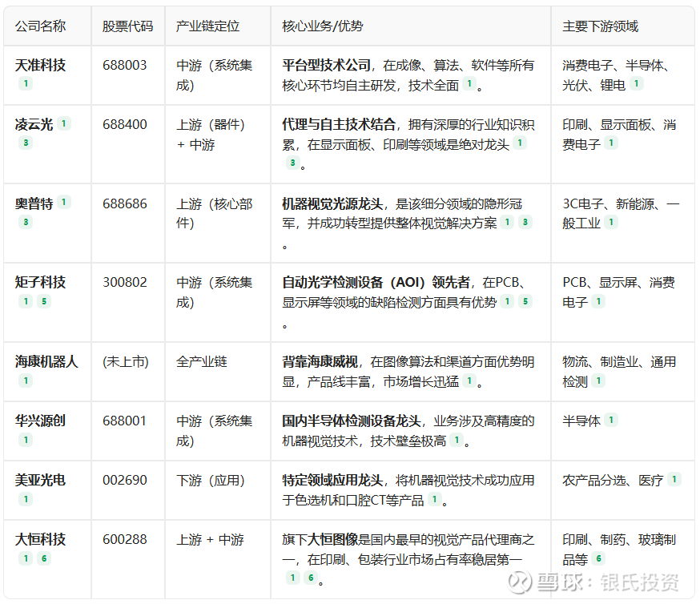
Task: Click the company name 天准科技
Action: tap(41, 65)
